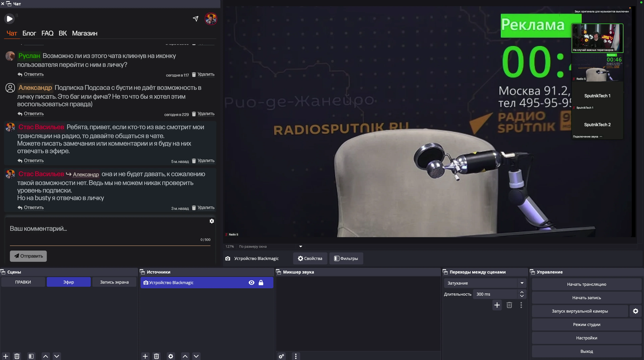Increase transition duration with up arrow
Screen dimensions: 644x360
(522, 292)
